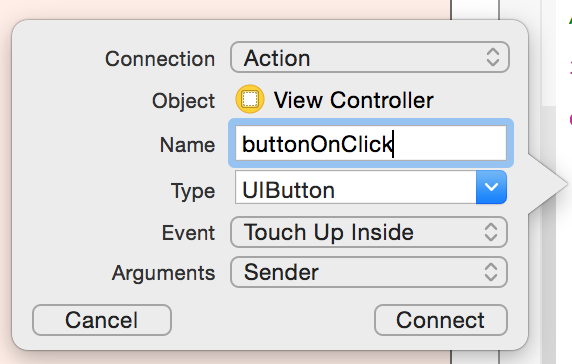572x364 pixels.
Task: Open the Event popup Touch Up Inside
Action: click(x=369, y=232)
